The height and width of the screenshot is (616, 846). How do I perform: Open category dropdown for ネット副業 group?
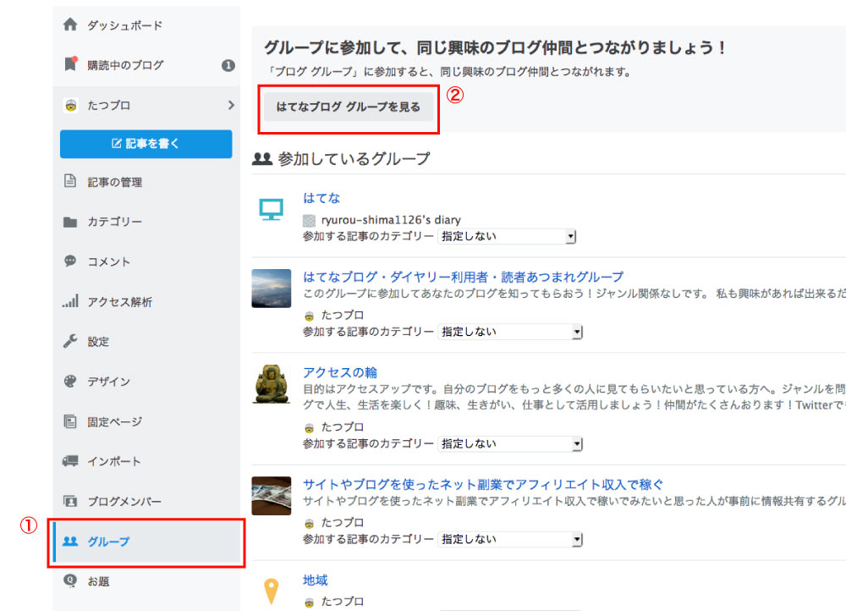coord(510,539)
